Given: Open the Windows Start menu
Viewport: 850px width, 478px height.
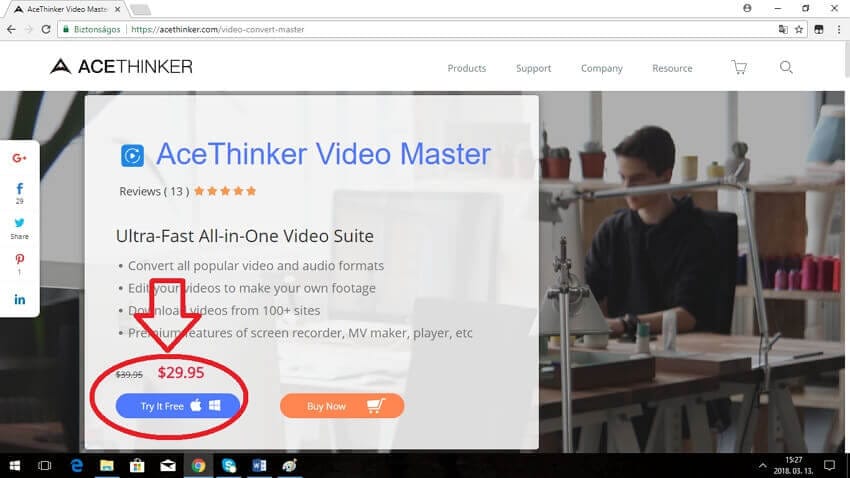Looking at the screenshot, I should click(x=15, y=466).
